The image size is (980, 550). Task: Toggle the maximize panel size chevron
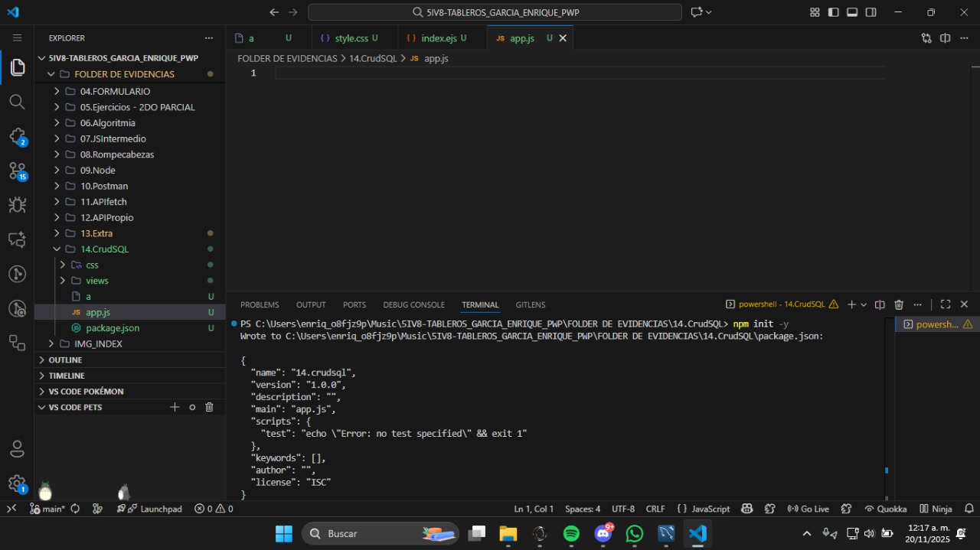945,304
